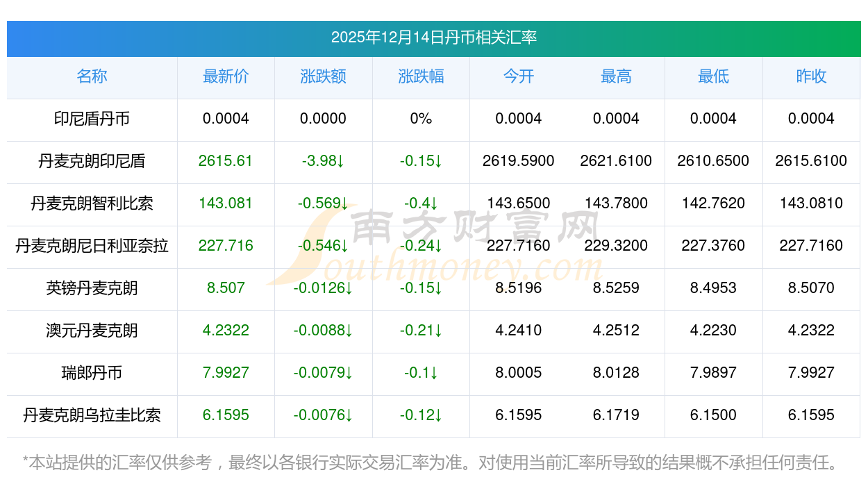Screen dimensions: 868x484
Task: Click the table title 2025年12月14日丹币相关汇率
Action: coord(433,37)
